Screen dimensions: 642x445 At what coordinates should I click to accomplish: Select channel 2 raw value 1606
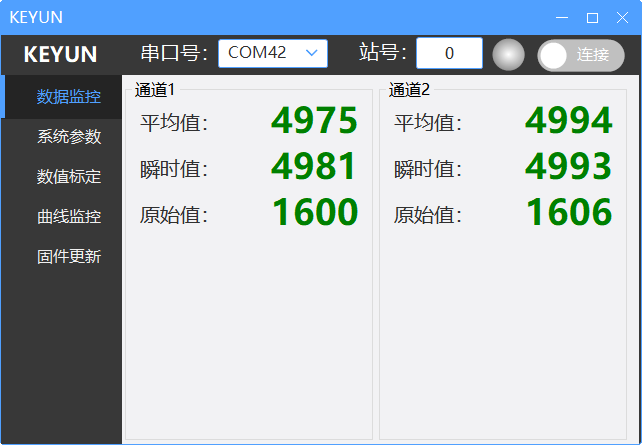click(x=569, y=212)
